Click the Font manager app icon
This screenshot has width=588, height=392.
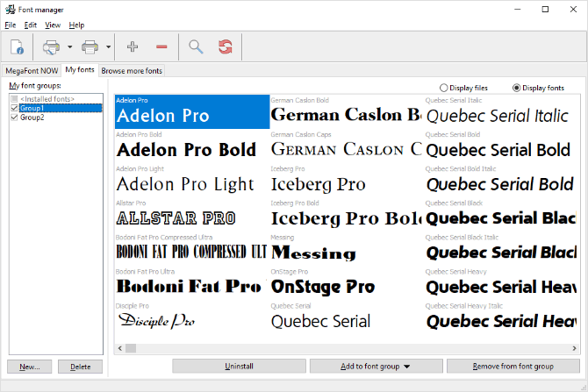11,10
